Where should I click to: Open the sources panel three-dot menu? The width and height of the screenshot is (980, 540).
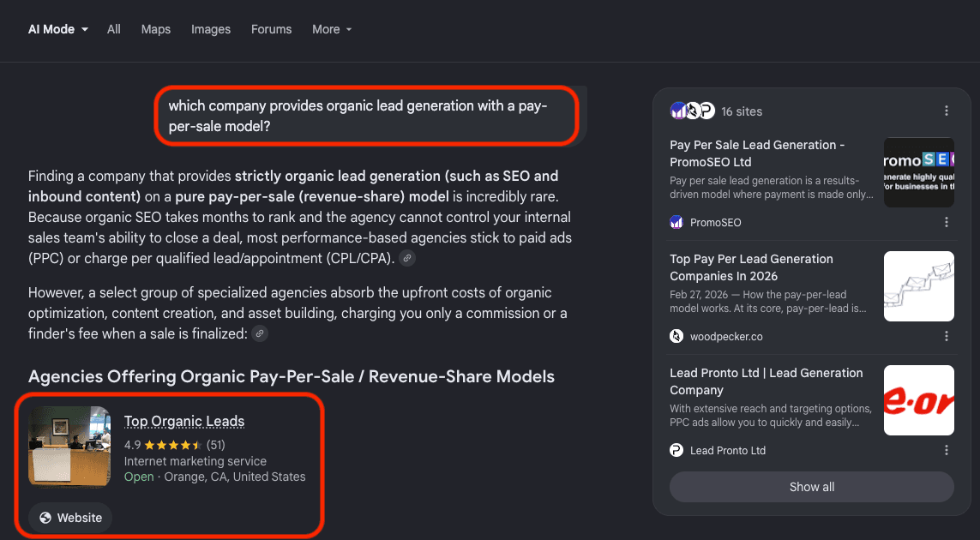[947, 111]
